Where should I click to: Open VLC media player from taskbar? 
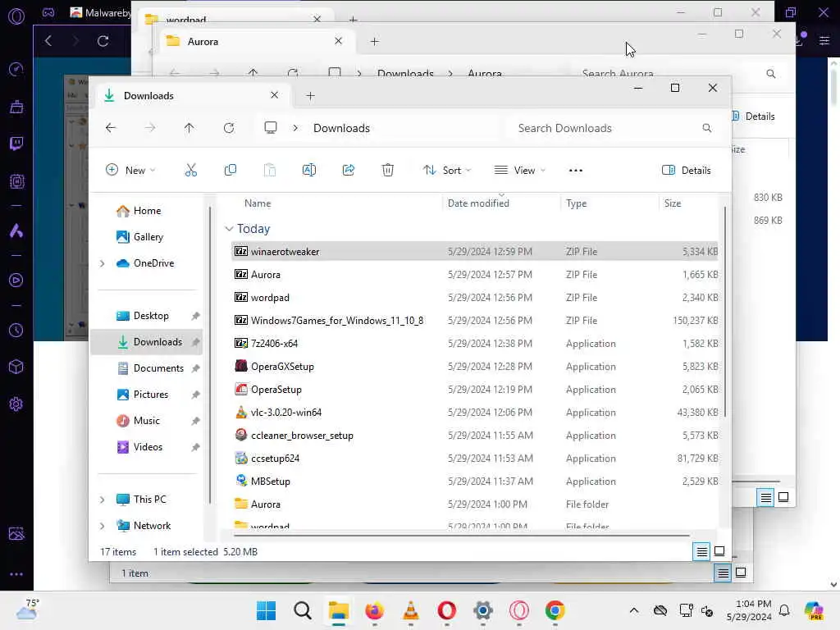[x=410, y=610]
